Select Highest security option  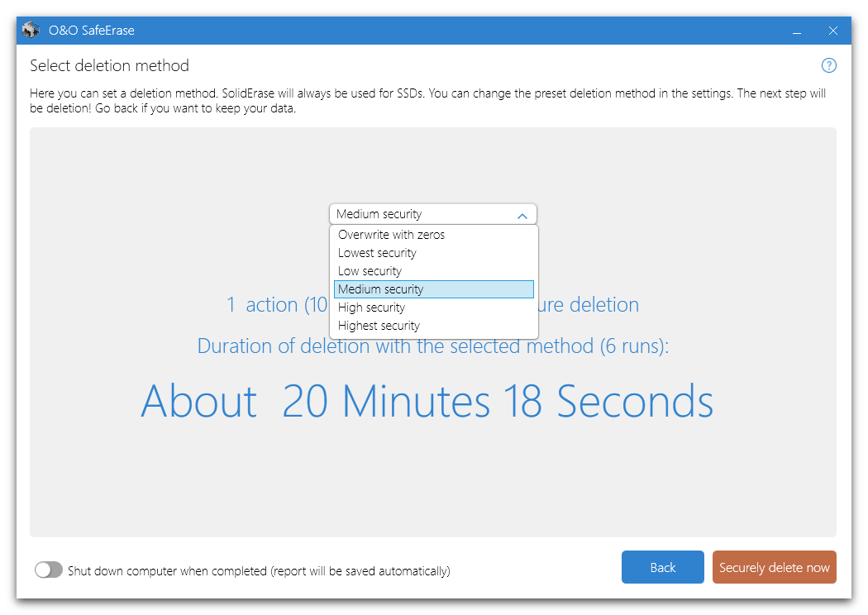pyautogui.click(x=433, y=326)
